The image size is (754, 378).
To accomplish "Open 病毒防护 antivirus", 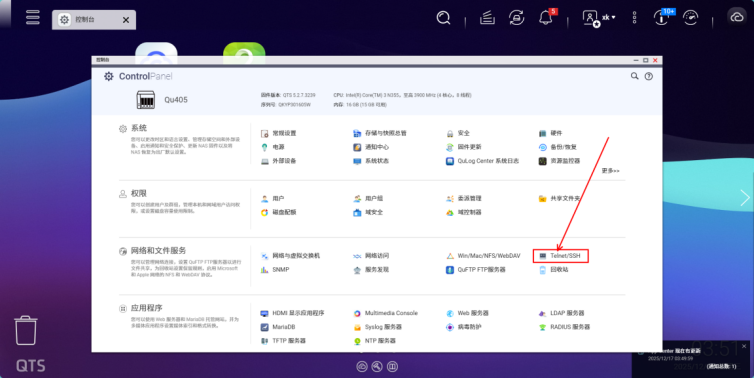I will [464, 327].
